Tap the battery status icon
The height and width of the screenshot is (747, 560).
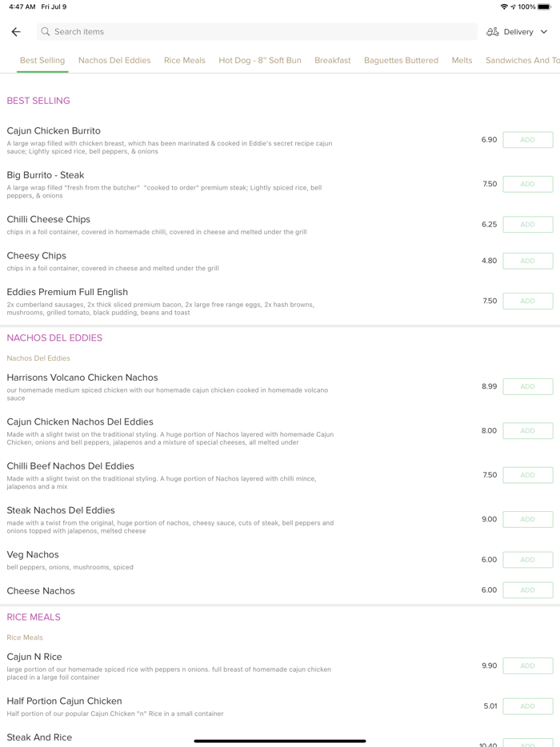point(544,6)
